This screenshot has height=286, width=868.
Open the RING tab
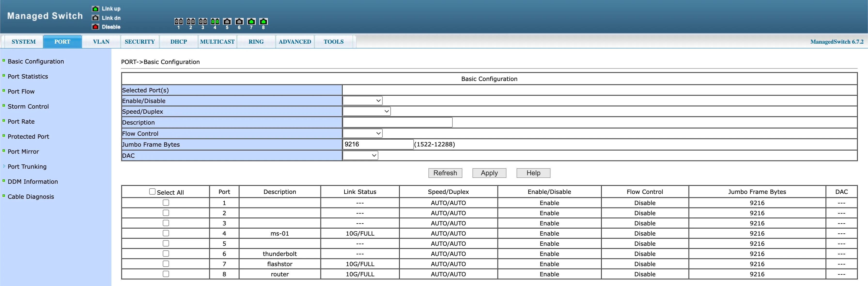coord(256,42)
